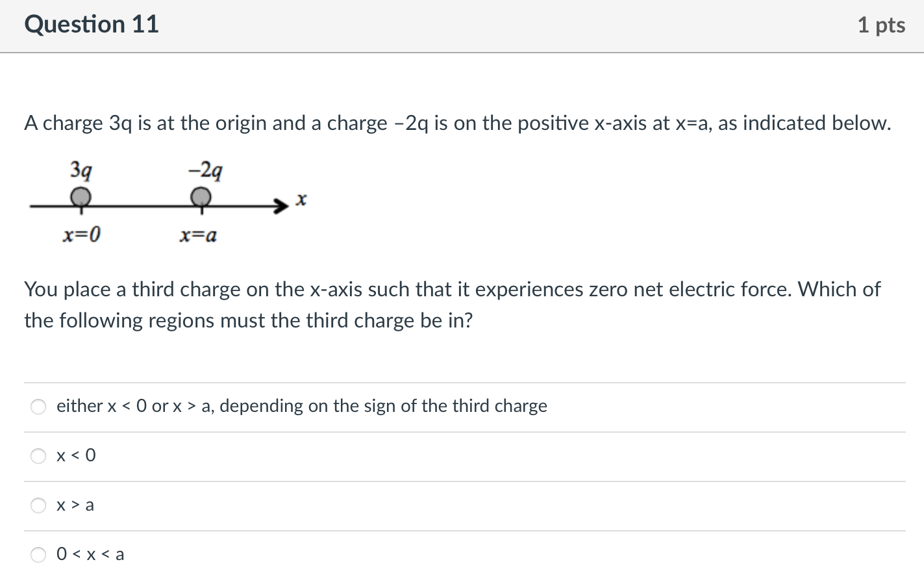Click the answer text 'depending on the sign of the third charge'
The width and height of the screenshot is (924, 575).
(383, 406)
